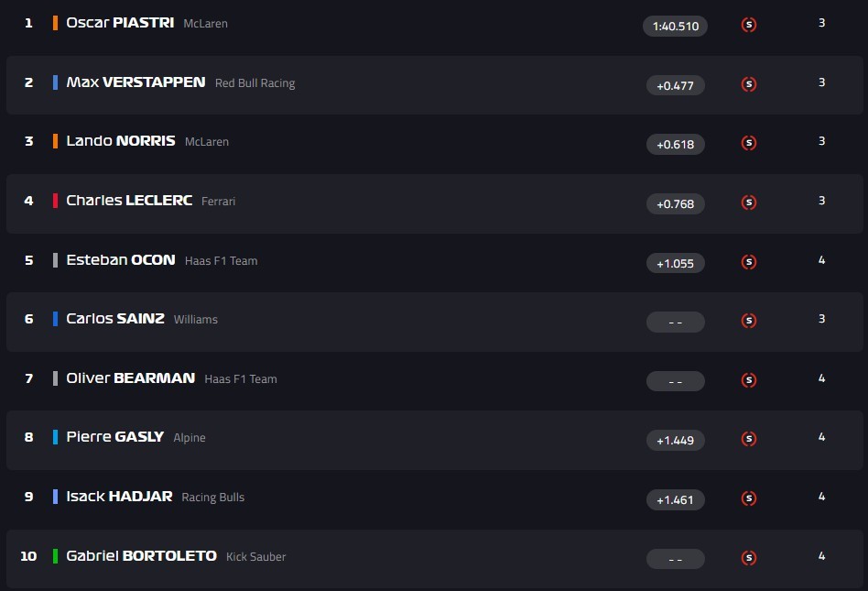Open Oscar Piastri's driver name
868x591 pixels.
[x=120, y=23]
